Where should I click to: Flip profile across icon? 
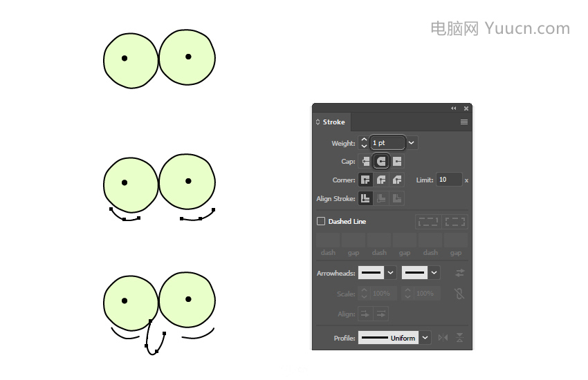tap(459, 338)
